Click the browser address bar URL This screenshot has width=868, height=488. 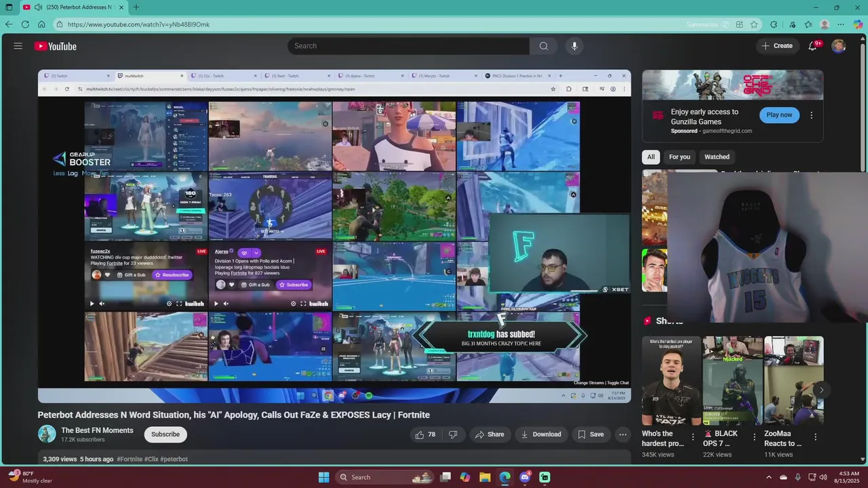click(138, 24)
